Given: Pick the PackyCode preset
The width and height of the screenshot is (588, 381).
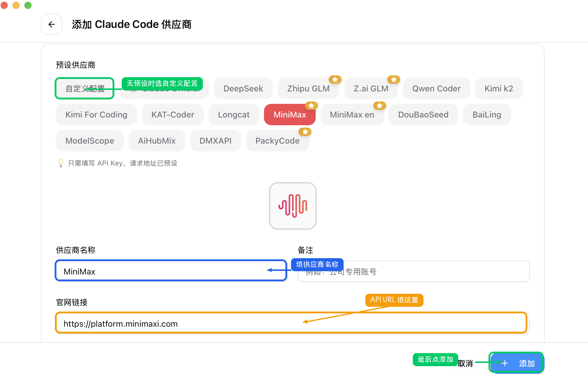Looking at the screenshot, I should click(x=277, y=141).
